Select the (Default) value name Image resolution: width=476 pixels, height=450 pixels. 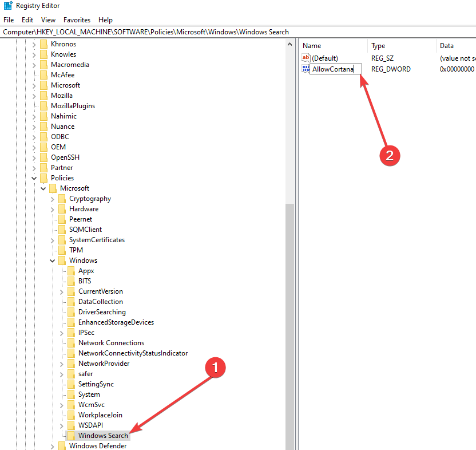[x=325, y=58]
